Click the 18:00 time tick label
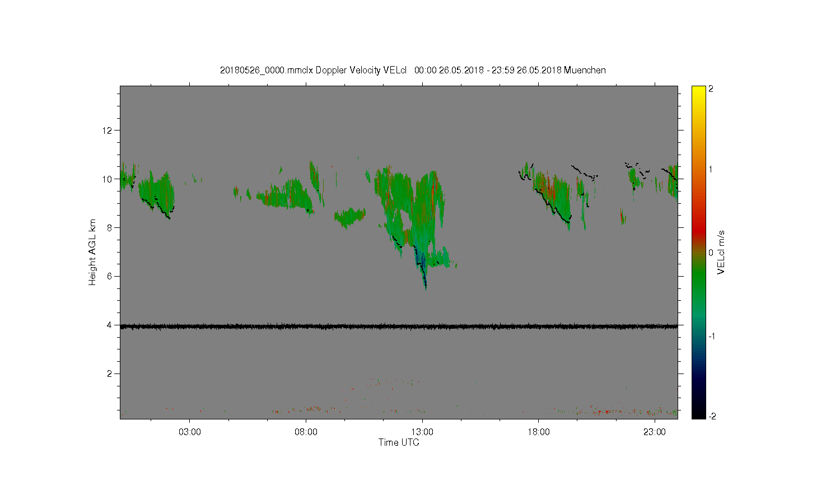Image resolution: width=840 pixels, height=504 pixels. [x=539, y=432]
